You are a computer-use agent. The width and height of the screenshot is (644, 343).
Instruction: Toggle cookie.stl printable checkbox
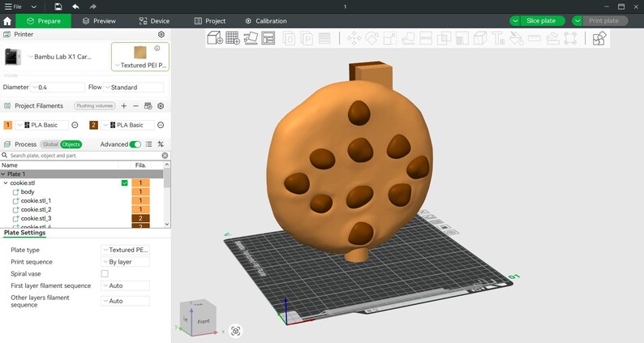click(x=124, y=182)
